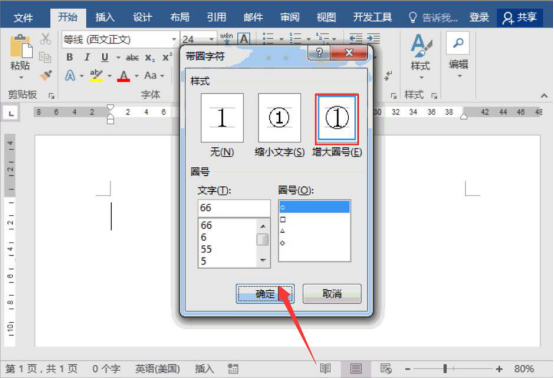This screenshot has height=378, width=554.
Task: Select the None style option
Action: pos(222,118)
